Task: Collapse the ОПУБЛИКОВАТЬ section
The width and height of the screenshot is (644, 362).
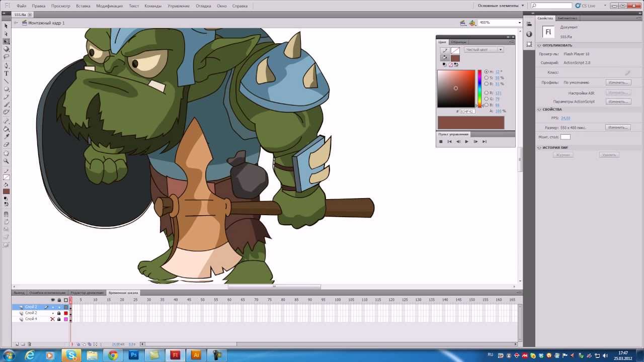Action: click(539, 45)
